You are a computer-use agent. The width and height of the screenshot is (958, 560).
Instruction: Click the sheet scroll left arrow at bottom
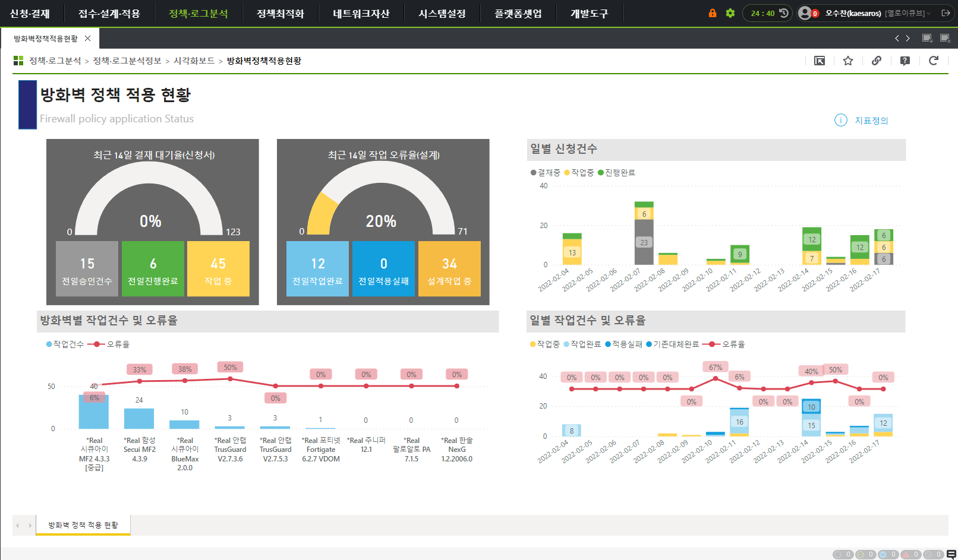tap(17, 526)
